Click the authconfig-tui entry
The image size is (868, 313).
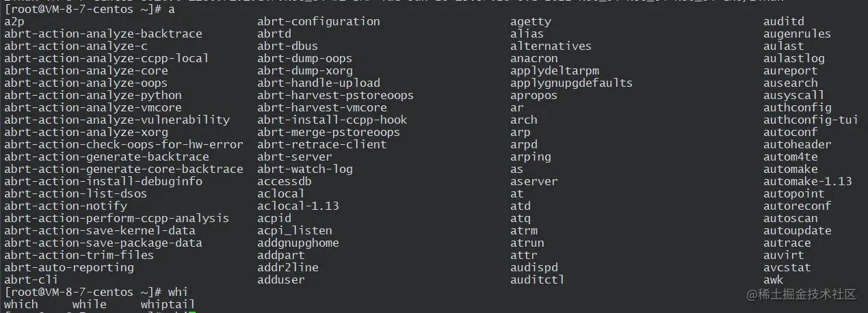click(811, 120)
